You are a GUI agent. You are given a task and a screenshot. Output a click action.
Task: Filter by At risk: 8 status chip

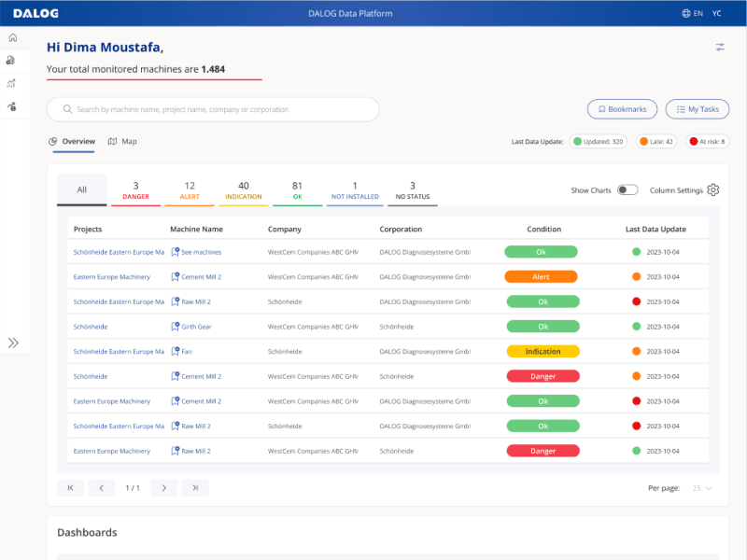(x=707, y=142)
